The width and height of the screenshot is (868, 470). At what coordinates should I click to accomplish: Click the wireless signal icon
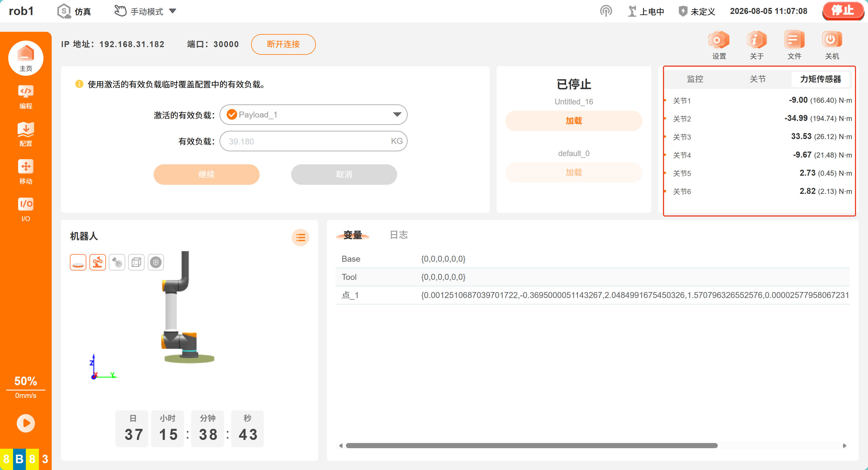(606, 11)
